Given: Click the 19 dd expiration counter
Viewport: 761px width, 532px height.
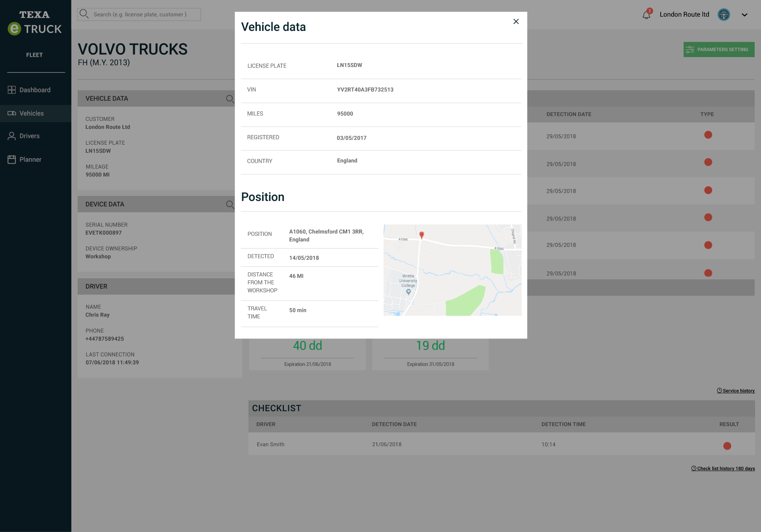Looking at the screenshot, I should 430,346.
